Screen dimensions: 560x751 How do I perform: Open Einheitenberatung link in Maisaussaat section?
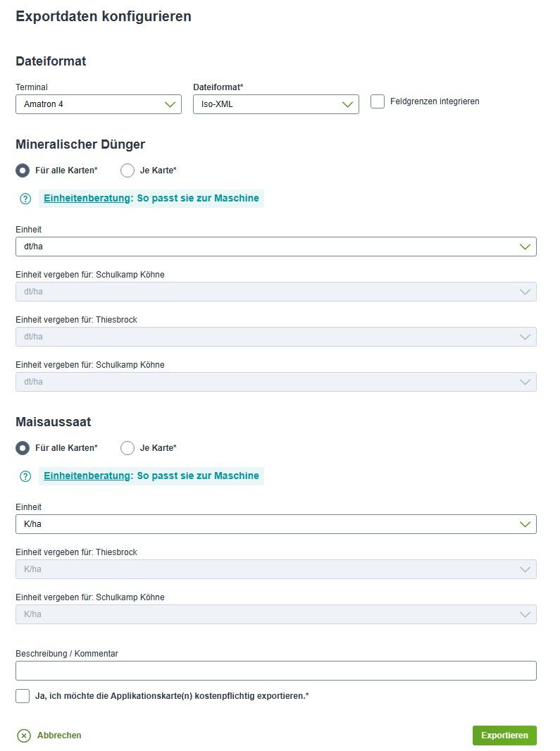[151, 476]
